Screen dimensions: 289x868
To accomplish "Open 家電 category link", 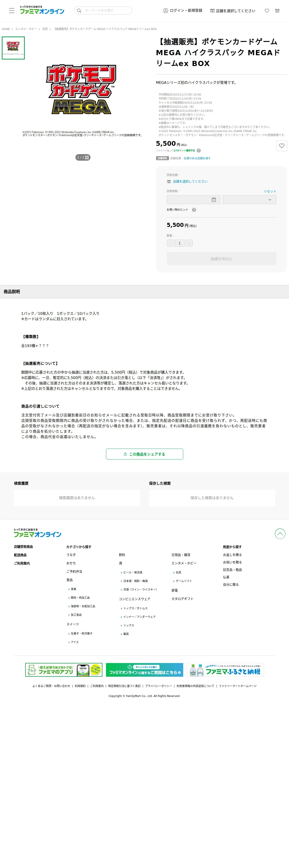I will point(175,590).
